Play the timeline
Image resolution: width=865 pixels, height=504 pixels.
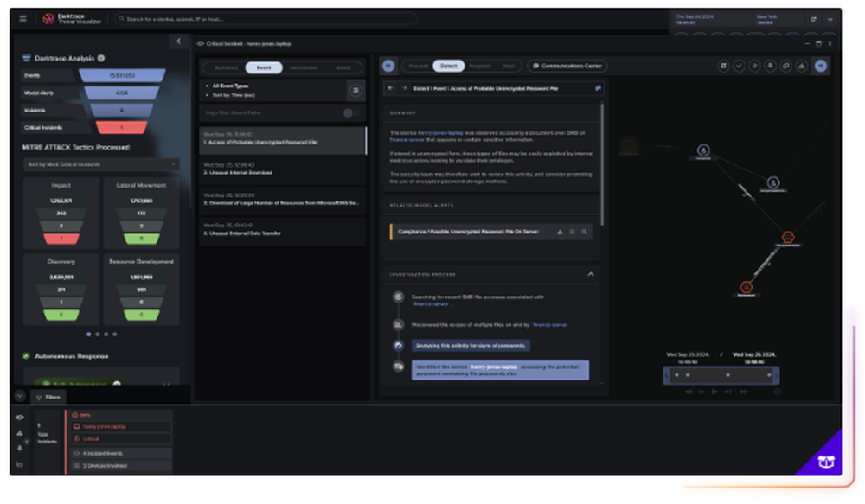point(714,392)
